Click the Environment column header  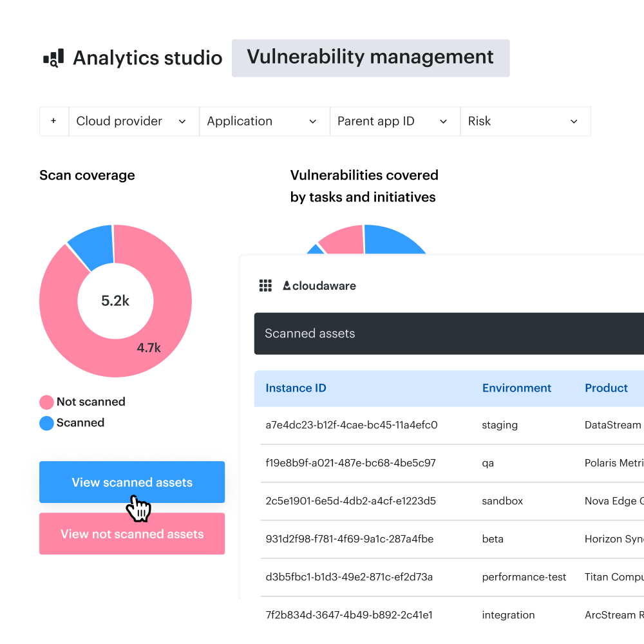click(516, 388)
